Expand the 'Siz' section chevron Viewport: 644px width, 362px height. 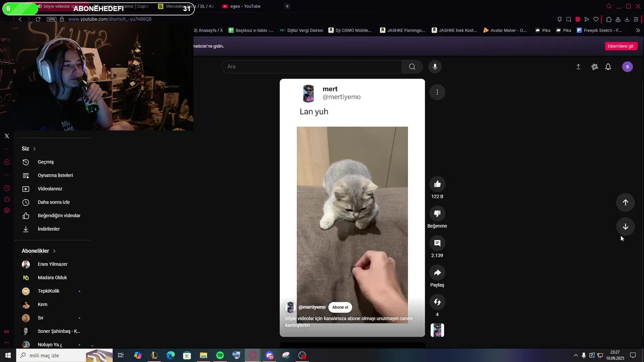(35, 149)
